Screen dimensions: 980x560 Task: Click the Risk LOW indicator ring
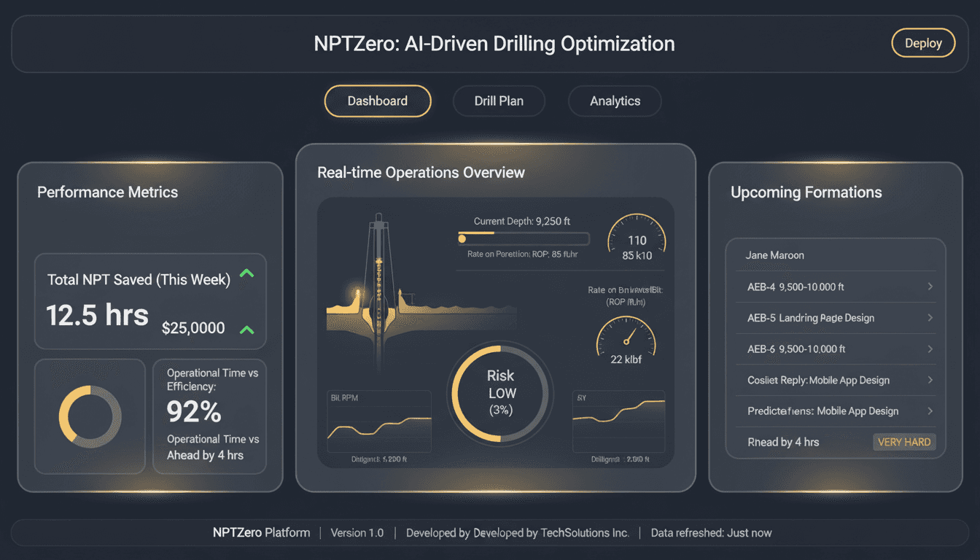[499, 393]
